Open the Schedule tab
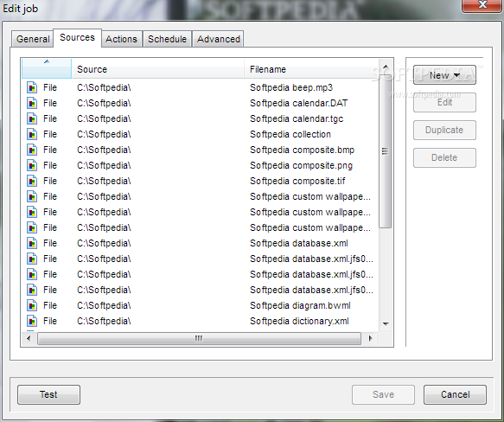 167,39
